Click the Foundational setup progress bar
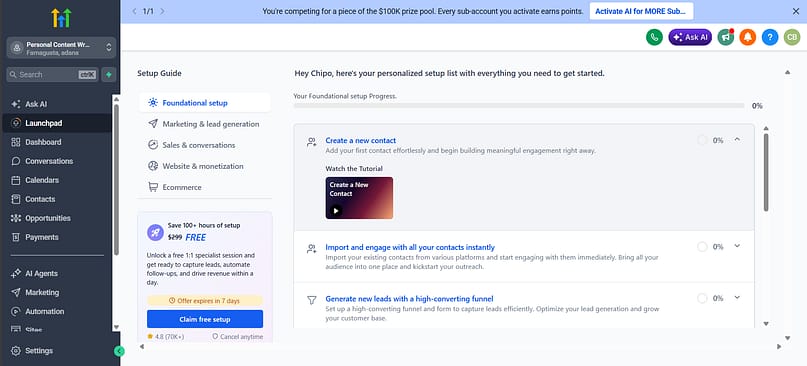The image size is (807, 366). tap(519, 106)
